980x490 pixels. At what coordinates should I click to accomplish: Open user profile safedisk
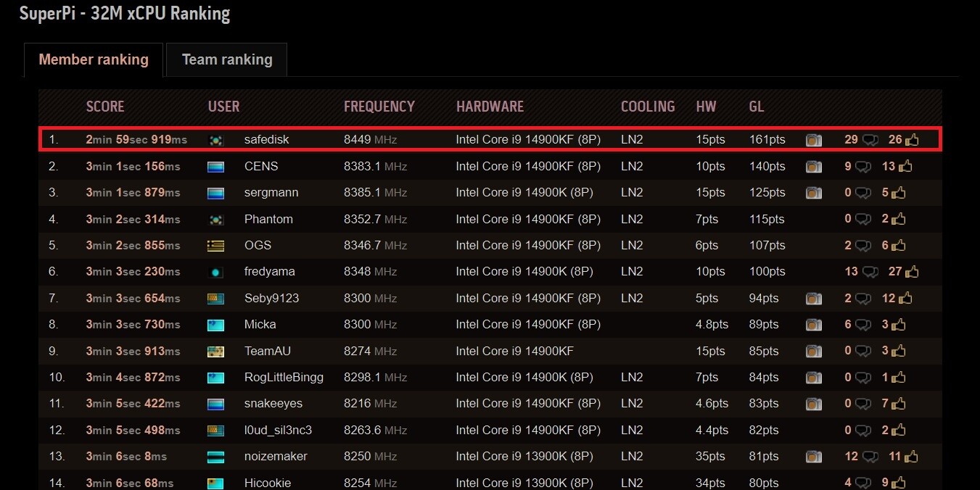[267, 140]
